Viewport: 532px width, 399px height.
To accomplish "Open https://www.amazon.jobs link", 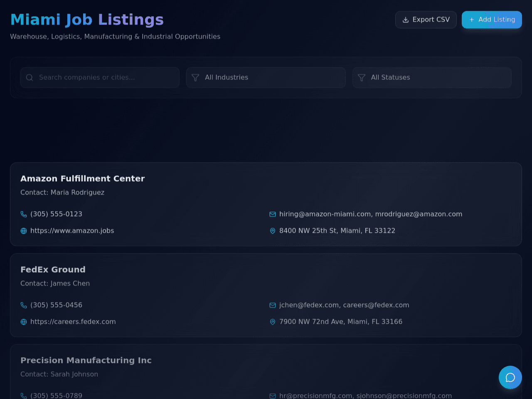I will [x=72, y=231].
